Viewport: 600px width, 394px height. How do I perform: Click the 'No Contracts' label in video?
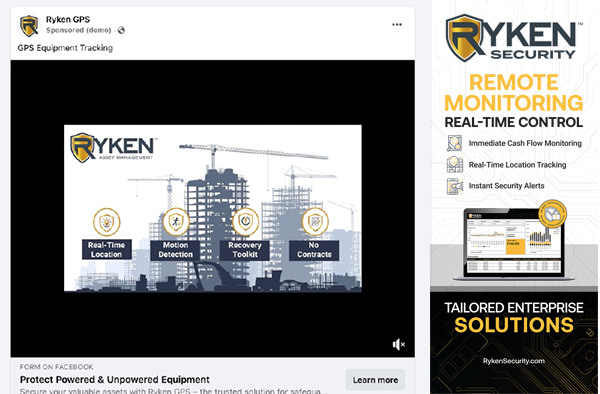(314, 250)
